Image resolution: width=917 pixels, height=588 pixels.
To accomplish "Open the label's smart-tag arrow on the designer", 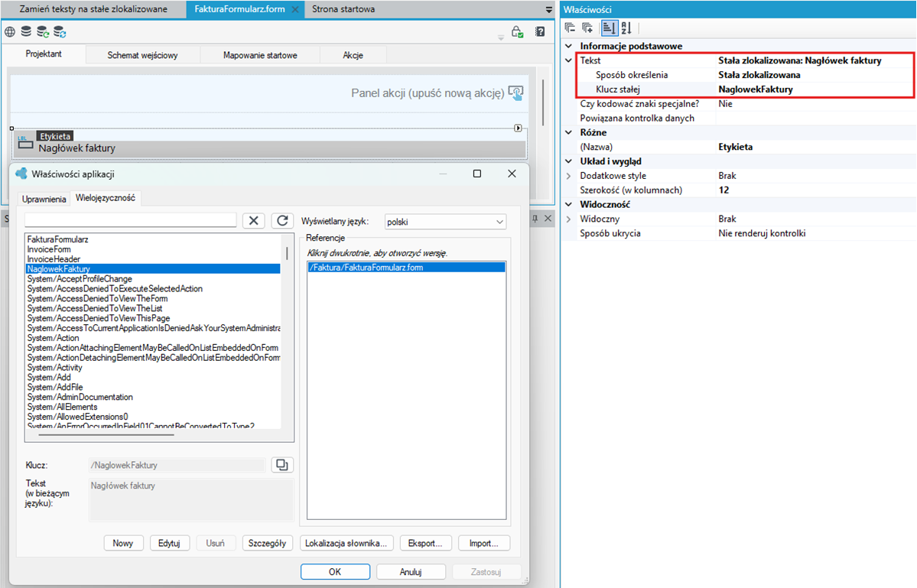I will point(518,128).
